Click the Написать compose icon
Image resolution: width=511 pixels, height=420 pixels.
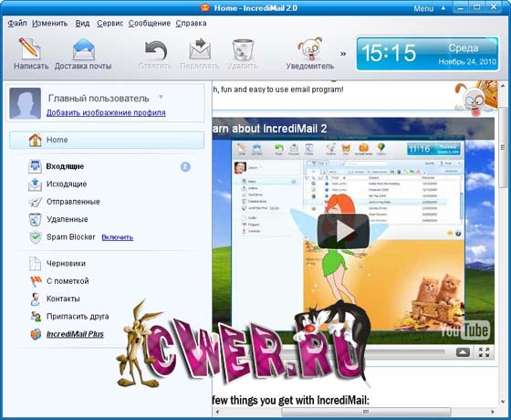pos(29,48)
